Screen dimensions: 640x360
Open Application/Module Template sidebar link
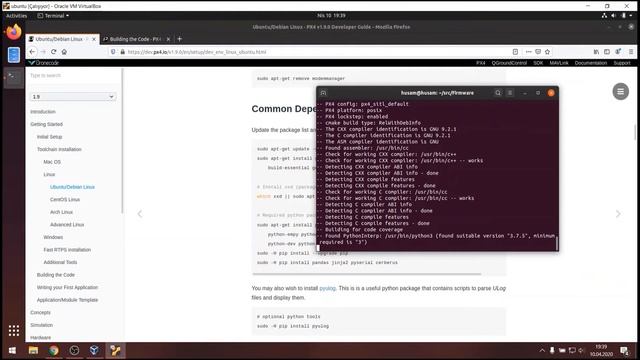click(x=67, y=300)
